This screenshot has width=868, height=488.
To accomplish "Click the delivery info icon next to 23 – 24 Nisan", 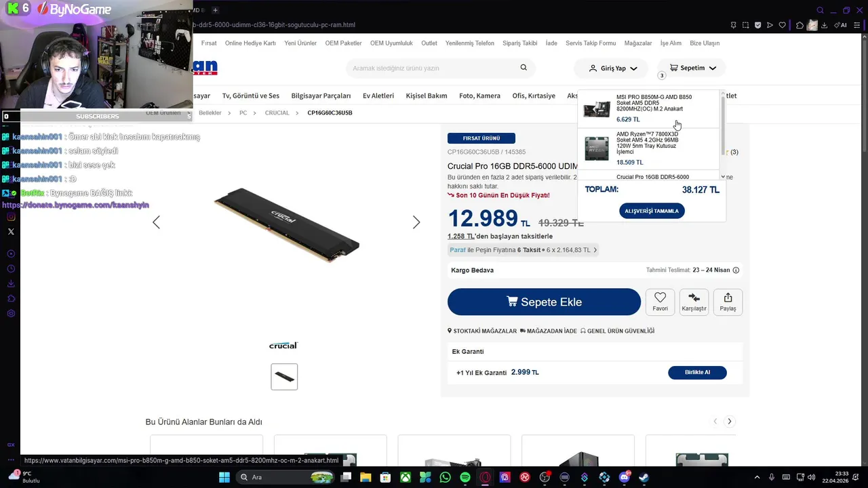I will (x=736, y=270).
